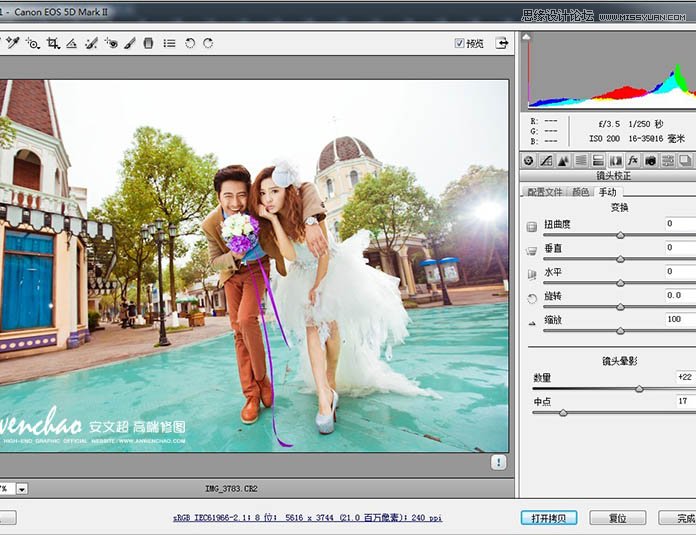Focus the 扭曲度 value field

pos(680,224)
